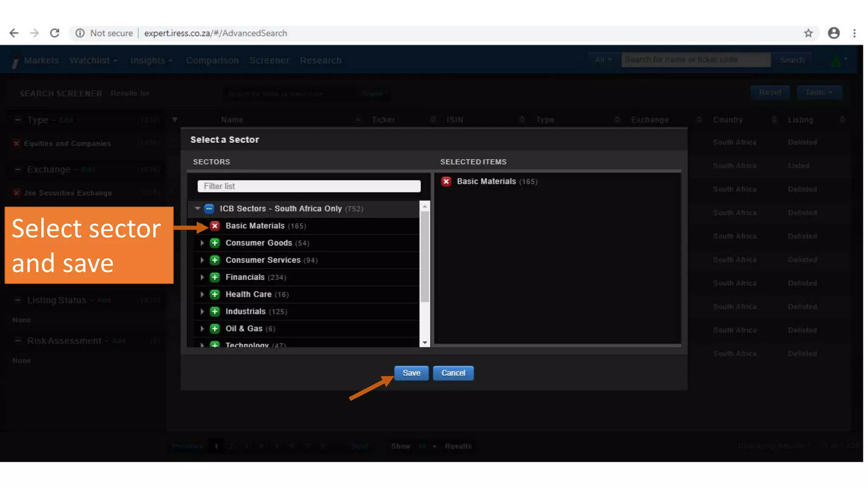This screenshot has height=488, width=868.
Task: Click the top bar Search button
Action: click(x=792, y=60)
